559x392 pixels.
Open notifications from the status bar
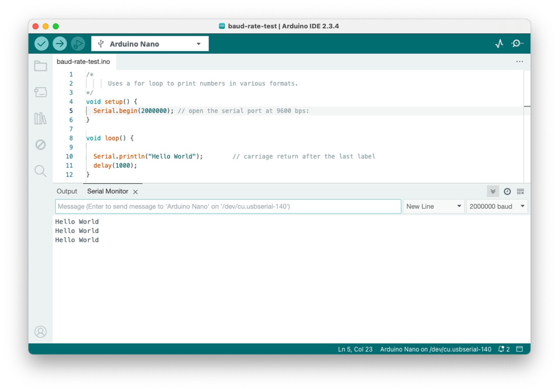click(x=504, y=349)
